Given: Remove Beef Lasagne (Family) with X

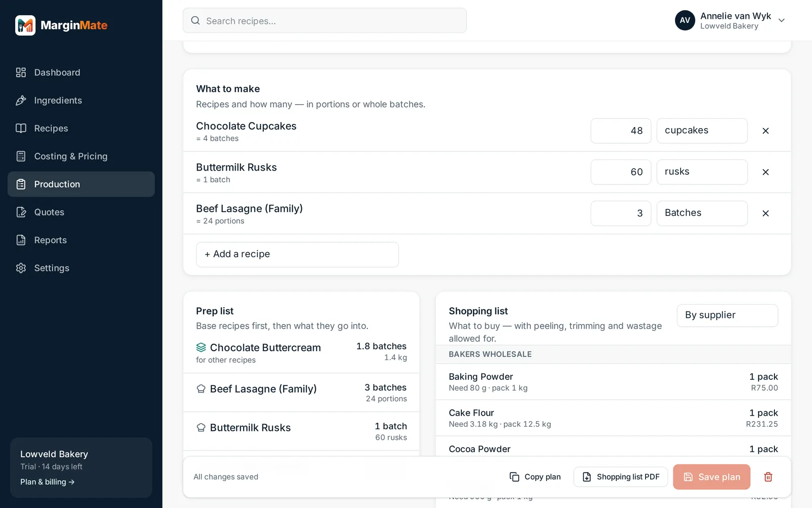Looking at the screenshot, I should [x=766, y=213].
